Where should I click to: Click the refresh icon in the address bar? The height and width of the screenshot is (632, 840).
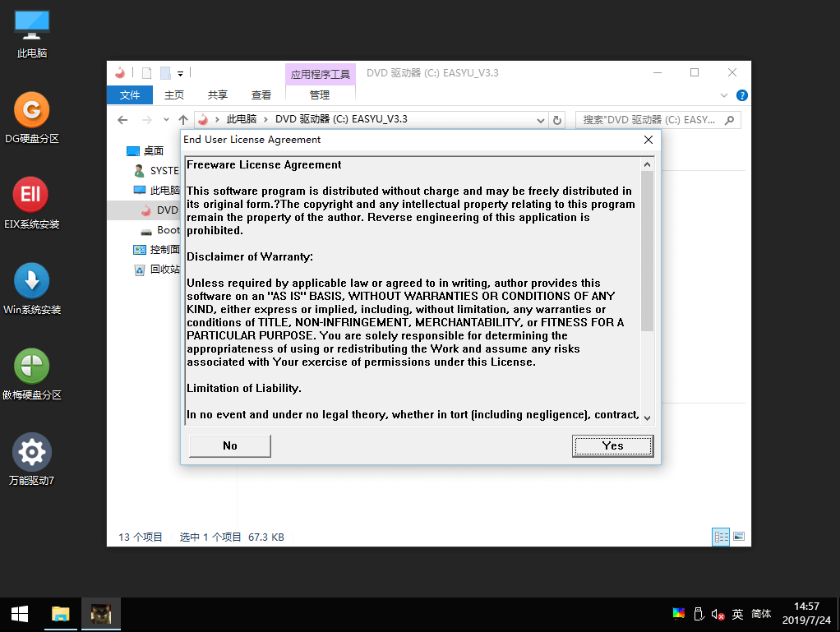click(x=557, y=119)
